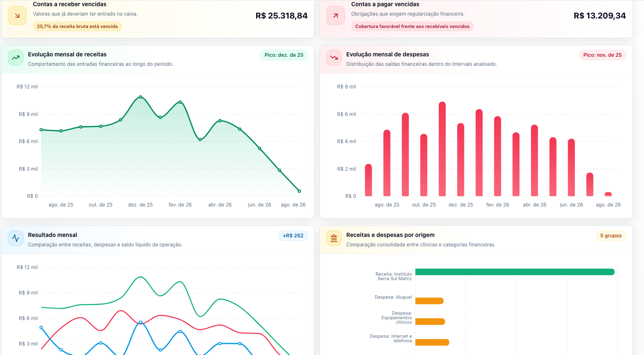Click the fev. de 26 point on revenue line
This screenshot has width=644, height=355.
[180, 102]
